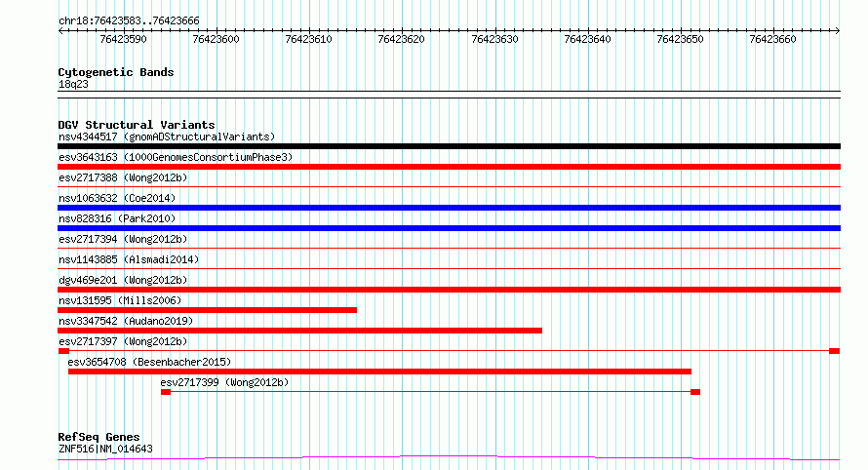The height and width of the screenshot is (470, 868).
Task: Click right end block of esv2717397
Action: (x=834, y=351)
